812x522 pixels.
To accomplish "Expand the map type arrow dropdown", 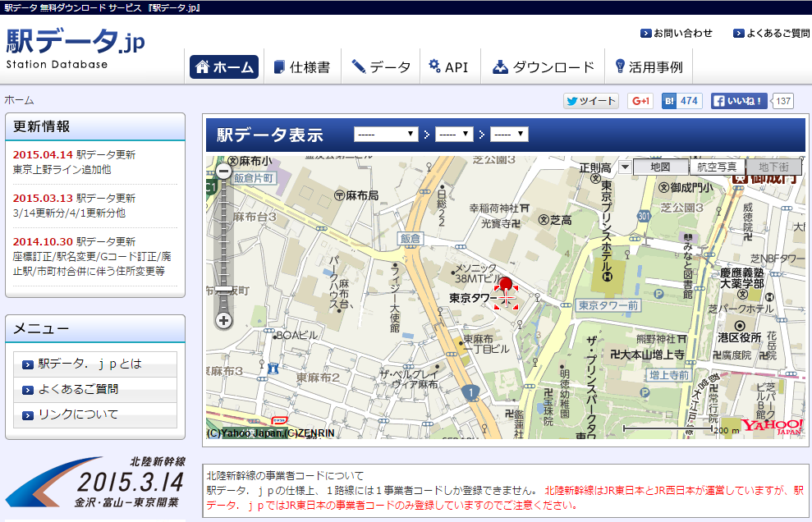I will (x=625, y=167).
